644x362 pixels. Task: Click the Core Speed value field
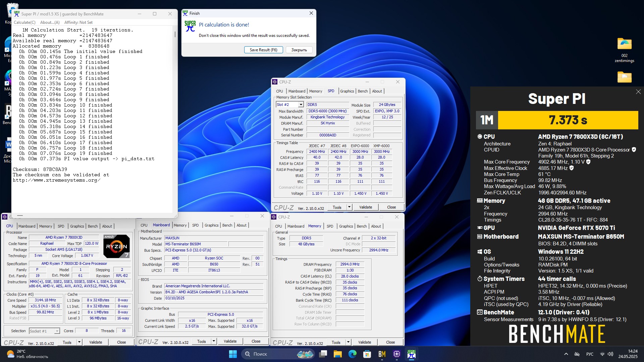pos(46,300)
